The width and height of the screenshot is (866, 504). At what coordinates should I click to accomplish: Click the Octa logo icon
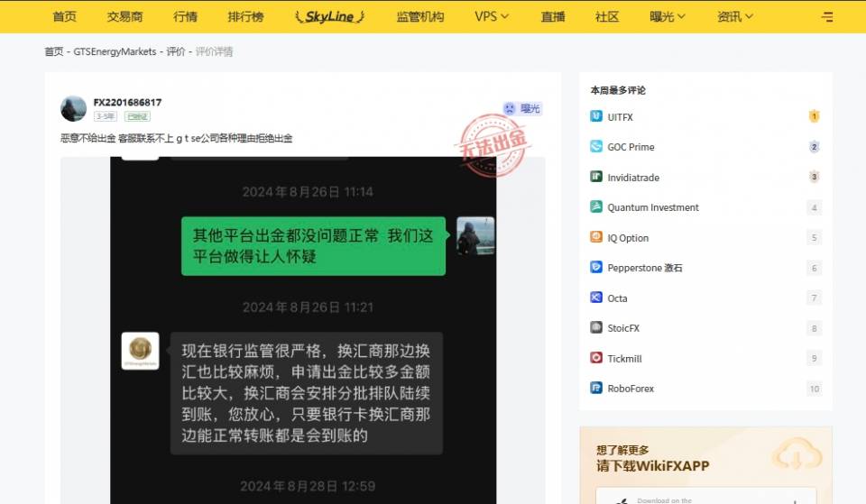[x=596, y=298]
